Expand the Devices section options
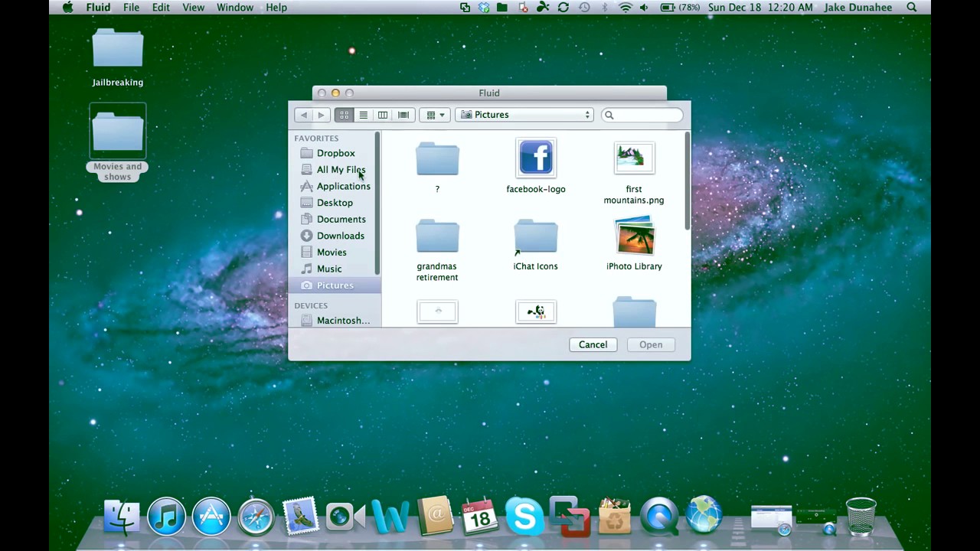Viewport: 980px width, 551px height. 310,305
